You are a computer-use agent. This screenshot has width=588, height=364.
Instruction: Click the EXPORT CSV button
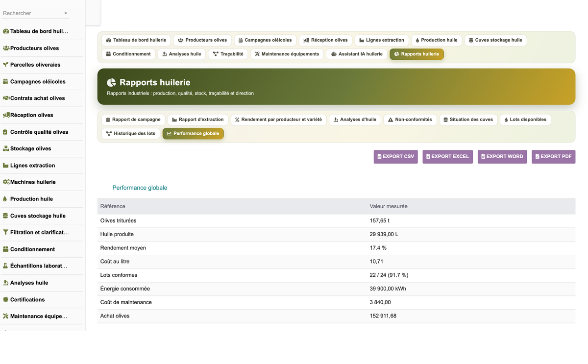tap(396, 157)
